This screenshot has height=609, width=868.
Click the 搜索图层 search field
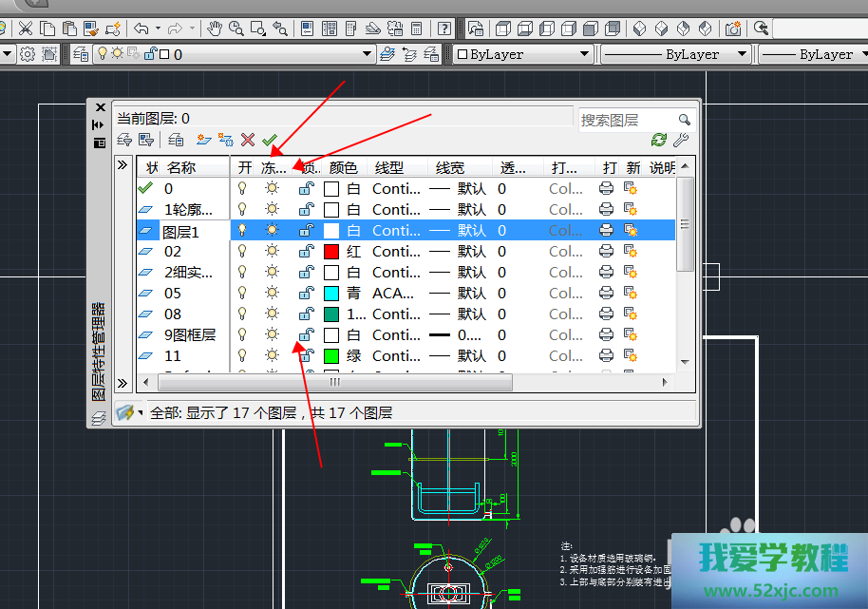point(627,120)
